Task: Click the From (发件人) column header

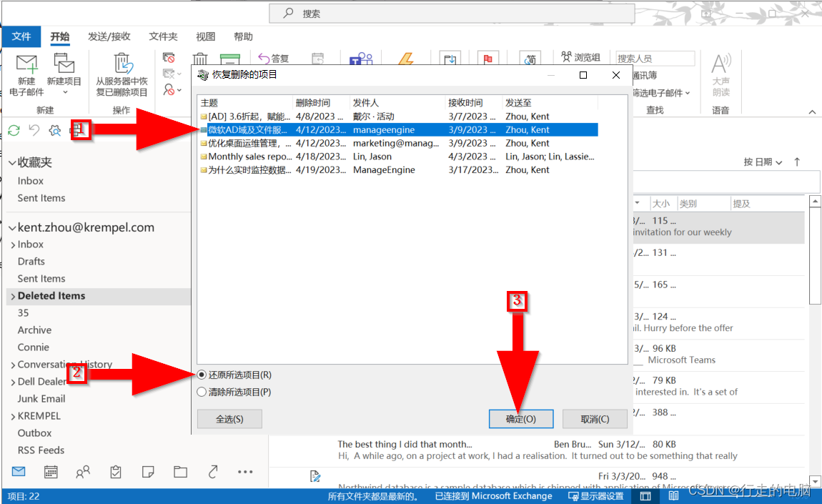Action: [397, 103]
